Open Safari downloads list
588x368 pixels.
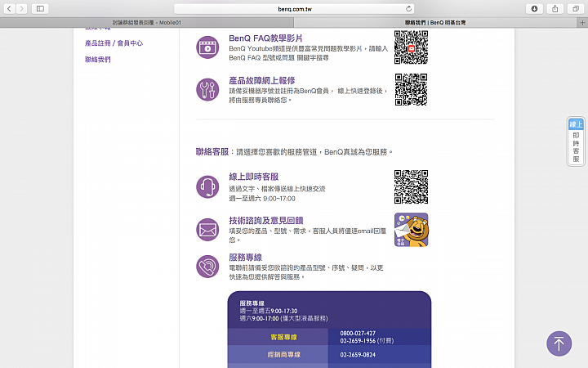(x=534, y=9)
